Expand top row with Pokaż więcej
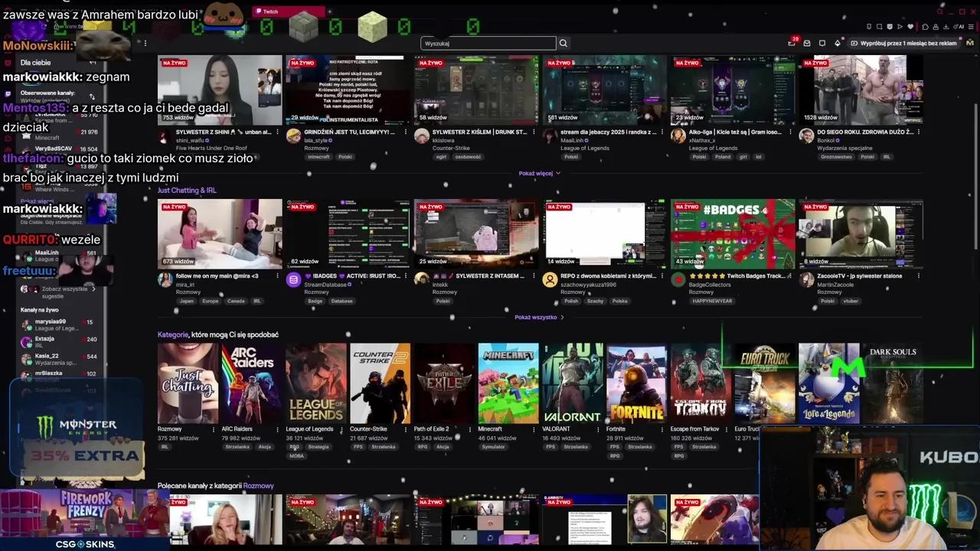 coord(539,174)
